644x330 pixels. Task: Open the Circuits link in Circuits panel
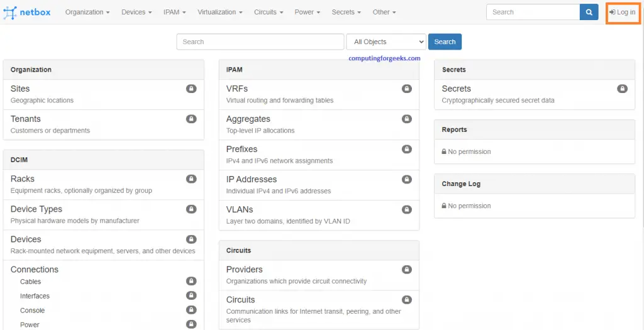click(241, 300)
